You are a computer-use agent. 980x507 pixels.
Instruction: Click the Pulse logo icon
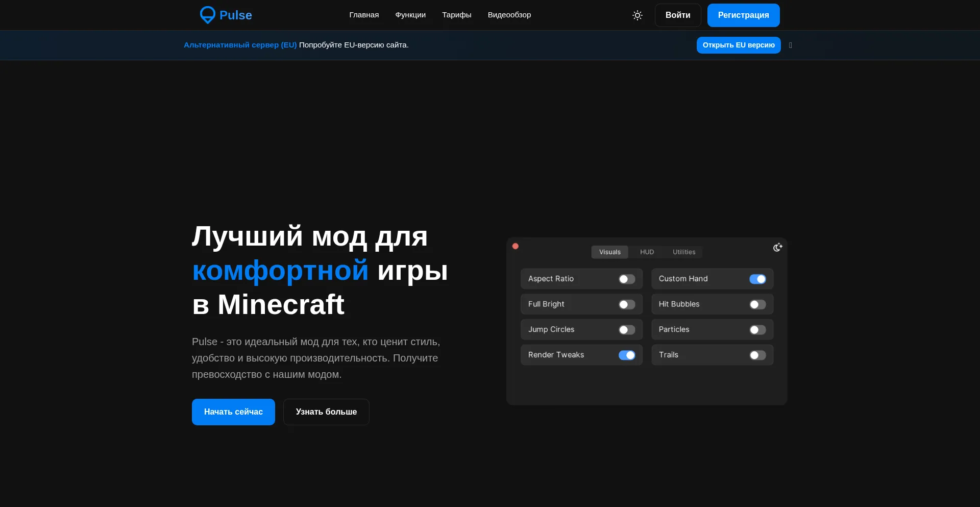pos(208,15)
